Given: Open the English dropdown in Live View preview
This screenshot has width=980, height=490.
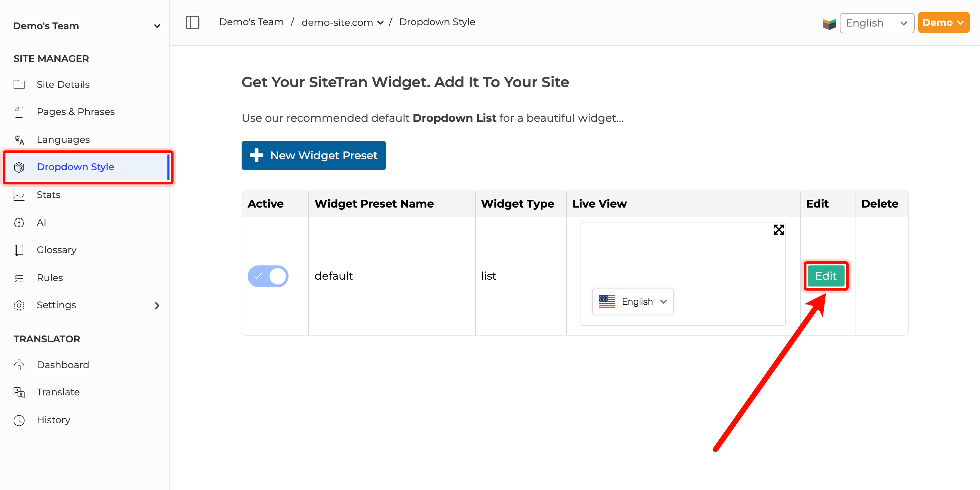Looking at the screenshot, I should pyautogui.click(x=633, y=301).
